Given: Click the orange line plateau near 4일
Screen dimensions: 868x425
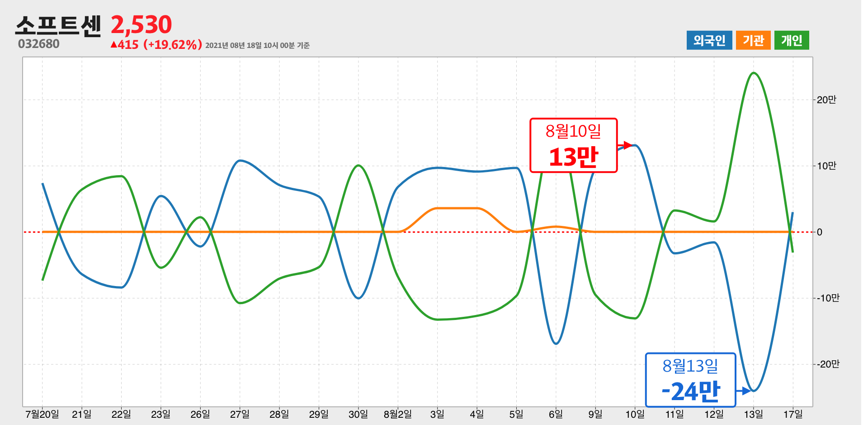Looking at the screenshot, I should [457, 208].
